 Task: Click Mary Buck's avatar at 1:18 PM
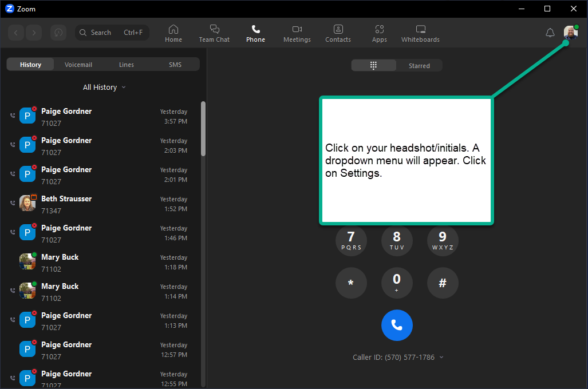pyautogui.click(x=27, y=261)
